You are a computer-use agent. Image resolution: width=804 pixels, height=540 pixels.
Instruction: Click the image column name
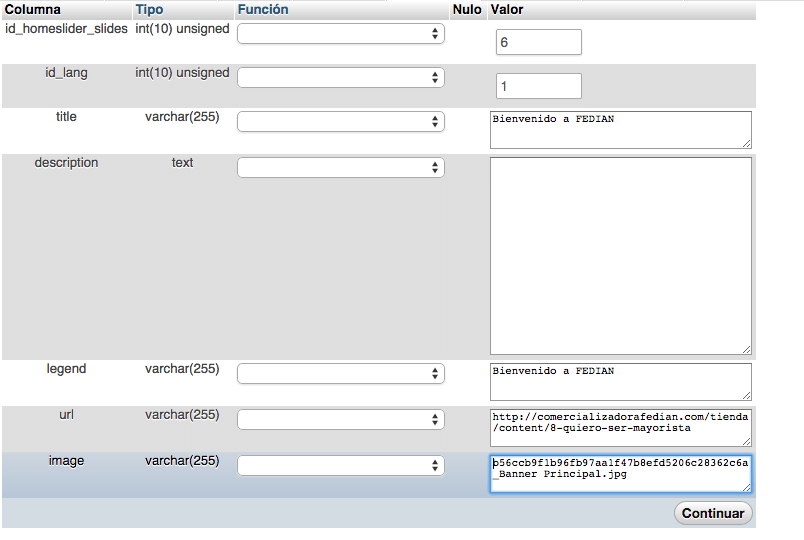(66, 461)
